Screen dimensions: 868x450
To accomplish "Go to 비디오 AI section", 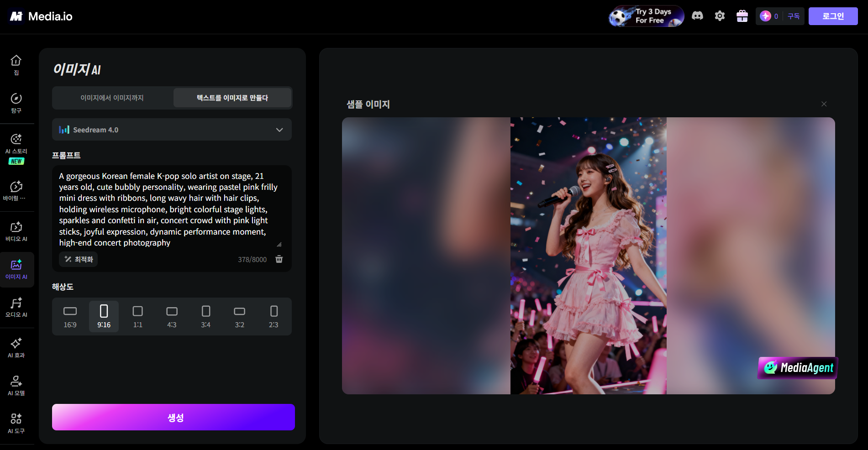I will point(16,231).
